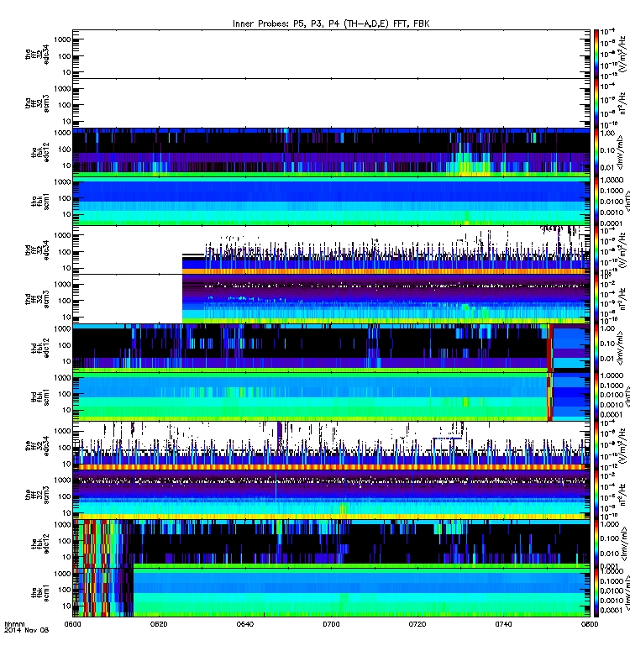Click the 0740 time axis label
Screen dimensions: 630x672
[x=503, y=624]
